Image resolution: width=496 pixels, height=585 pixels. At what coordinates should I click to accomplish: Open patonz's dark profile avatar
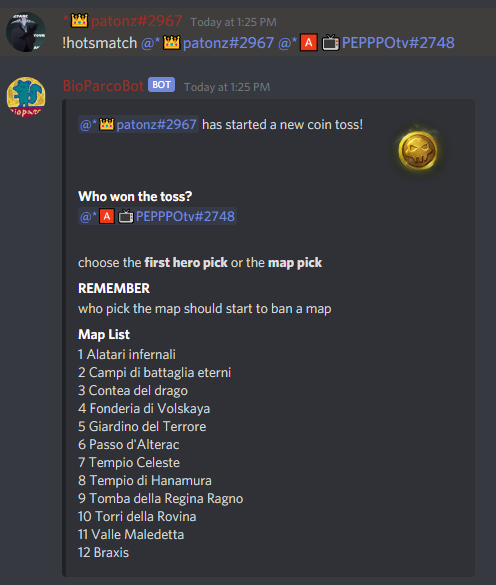click(26, 32)
